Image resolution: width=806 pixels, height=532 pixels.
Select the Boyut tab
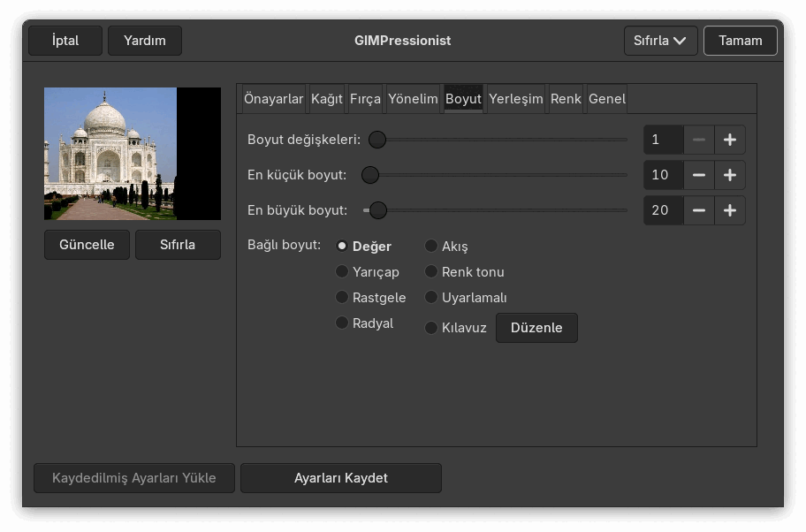click(x=463, y=99)
